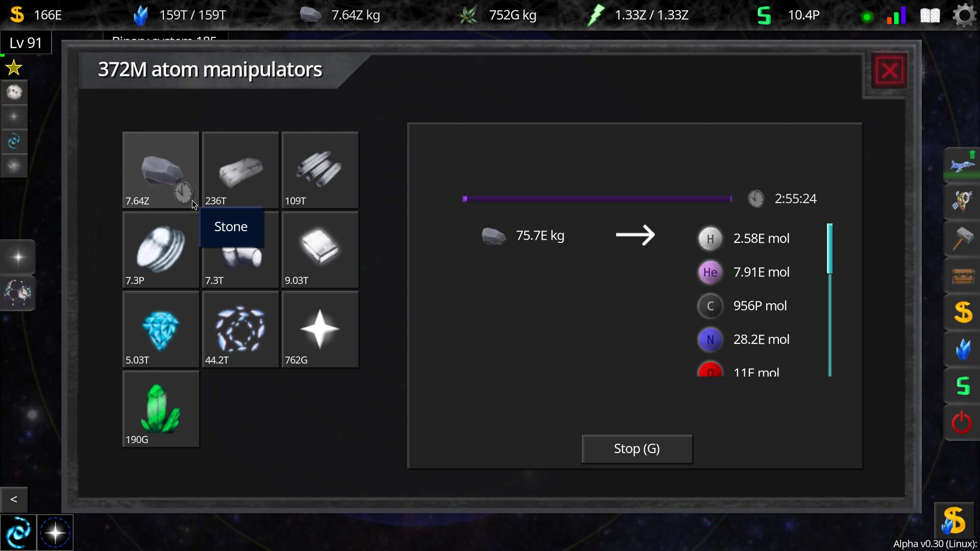The height and width of the screenshot is (551, 980).
Task: Open the statistics bar chart icon
Action: 897,15
